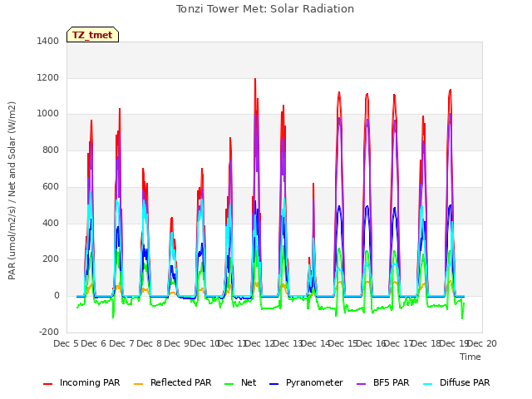Click the 1200 y-axis tick label
532x399 pixels.
click(x=48, y=77)
